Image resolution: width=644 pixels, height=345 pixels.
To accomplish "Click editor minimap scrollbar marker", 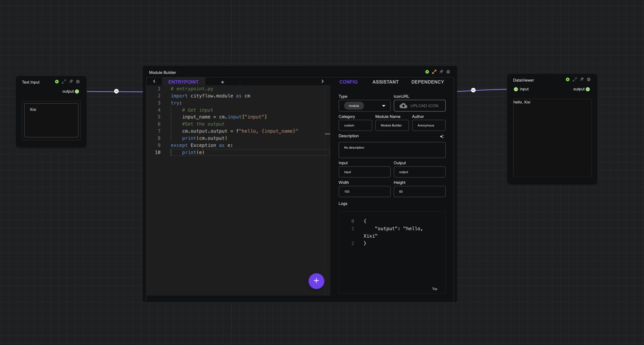I will pos(327,134).
